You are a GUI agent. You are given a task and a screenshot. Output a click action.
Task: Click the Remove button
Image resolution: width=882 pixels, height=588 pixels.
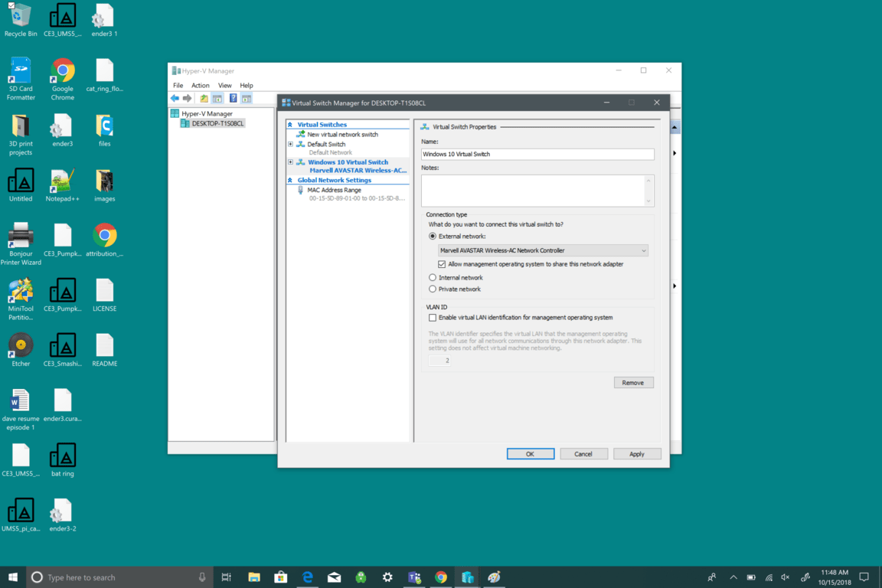point(633,383)
